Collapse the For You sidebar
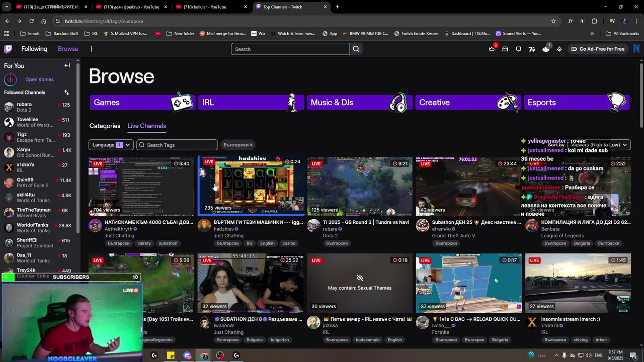 67,65
